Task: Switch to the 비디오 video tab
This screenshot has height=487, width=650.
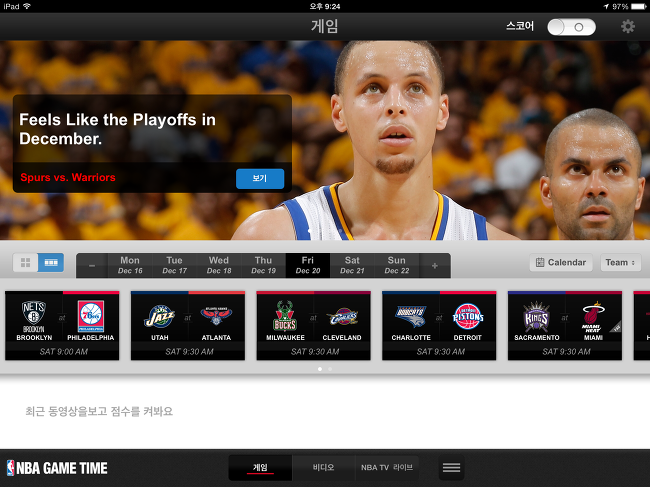Action: (323, 468)
